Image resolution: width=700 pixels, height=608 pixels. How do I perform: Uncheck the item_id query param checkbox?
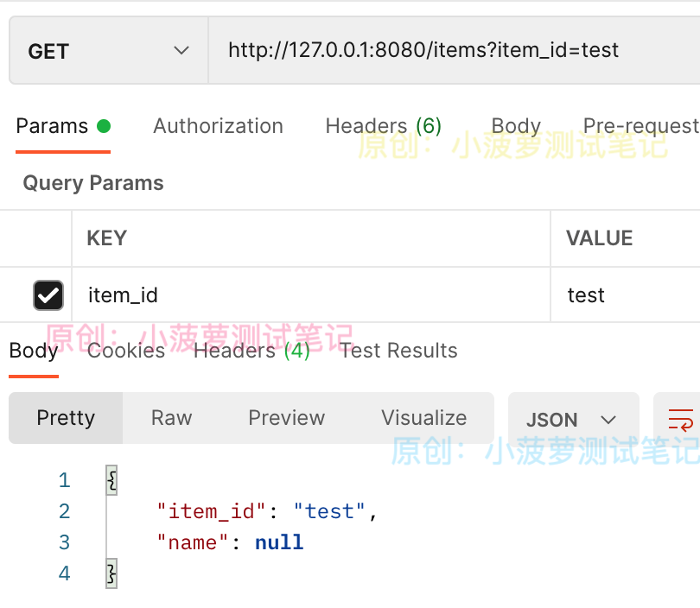coord(48,295)
